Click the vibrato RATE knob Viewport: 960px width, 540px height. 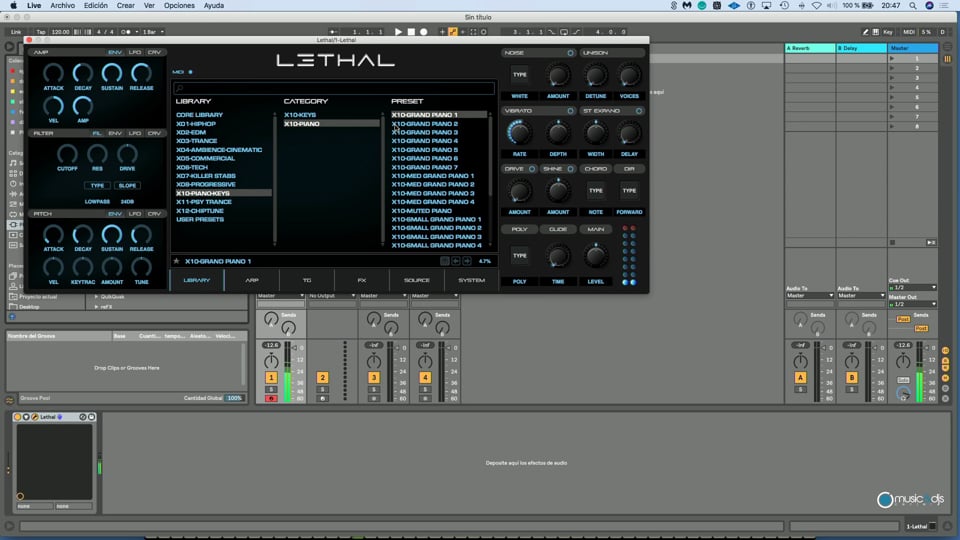[519, 133]
